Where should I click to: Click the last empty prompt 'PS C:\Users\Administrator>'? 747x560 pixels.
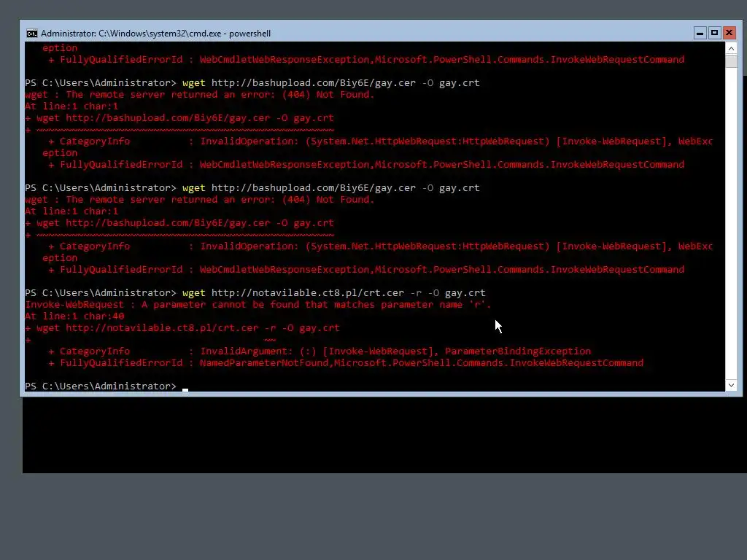tap(101, 386)
